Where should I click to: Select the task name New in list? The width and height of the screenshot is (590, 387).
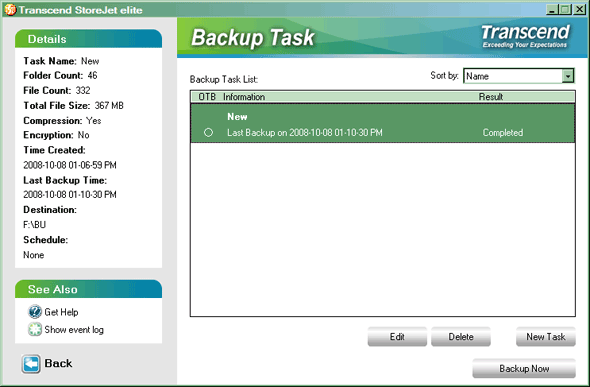[x=237, y=117]
